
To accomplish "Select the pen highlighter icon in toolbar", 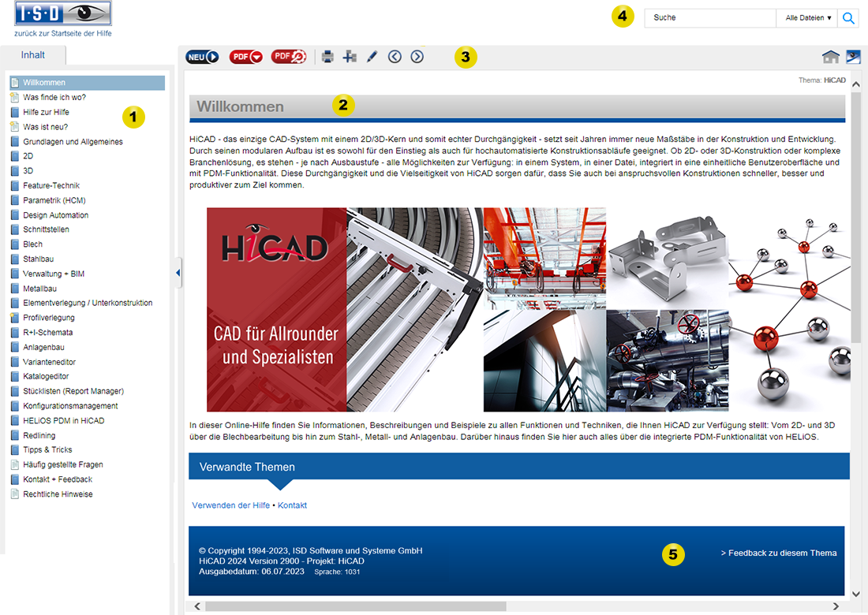I will [x=372, y=57].
